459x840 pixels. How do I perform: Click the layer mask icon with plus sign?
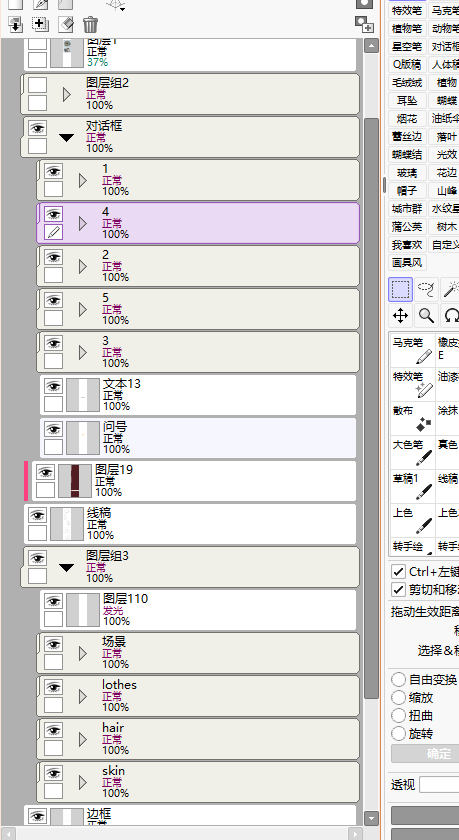(x=364, y=24)
